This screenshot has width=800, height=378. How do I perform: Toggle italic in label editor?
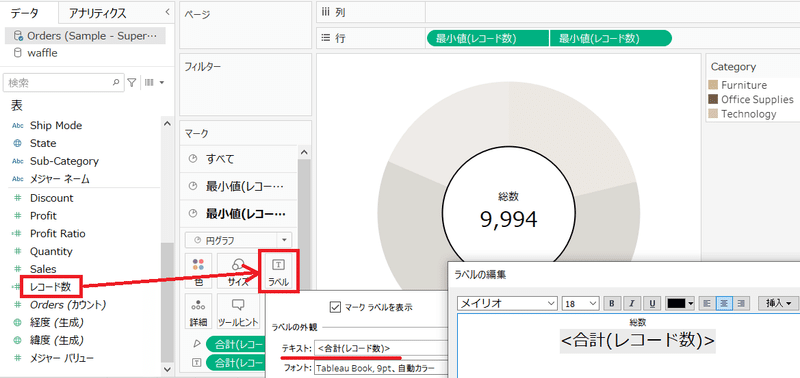(632, 303)
